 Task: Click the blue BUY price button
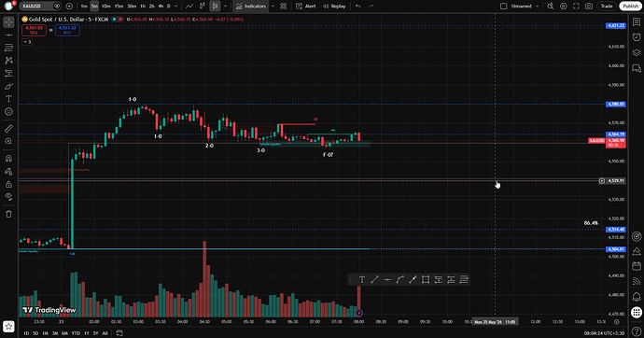click(x=67, y=30)
